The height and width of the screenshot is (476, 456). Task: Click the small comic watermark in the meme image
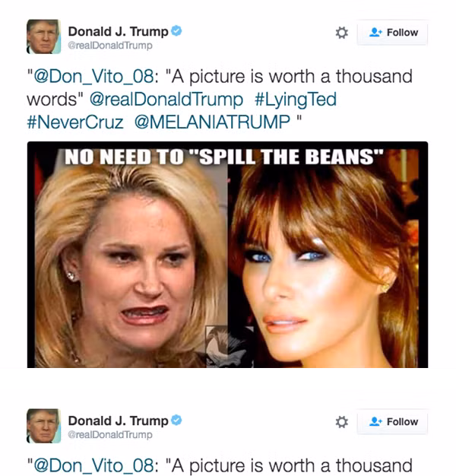(x=230, y=347)
